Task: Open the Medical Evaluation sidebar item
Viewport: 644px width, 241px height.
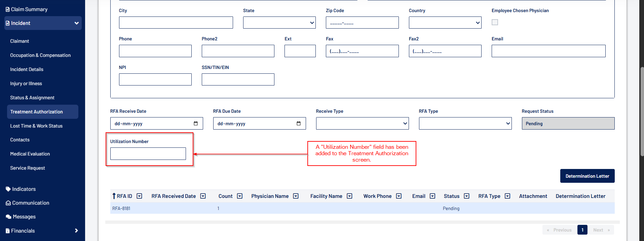Action: click(x=30, y=154)
